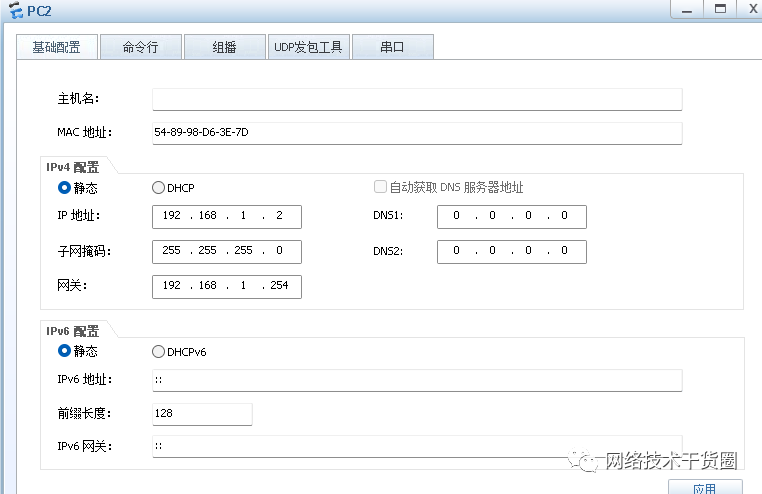
Task: Switch to the UDP发包工具 tab
Action: pos(309,47)
